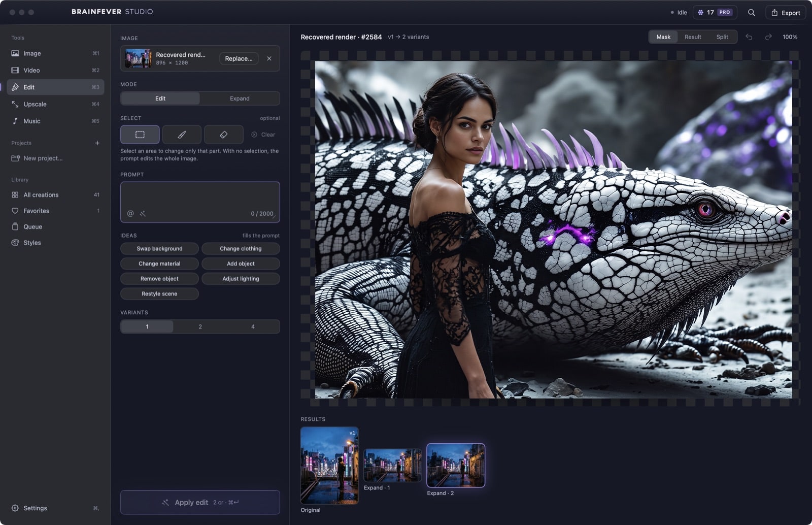Switch mode to Expand

coord(240,99)
